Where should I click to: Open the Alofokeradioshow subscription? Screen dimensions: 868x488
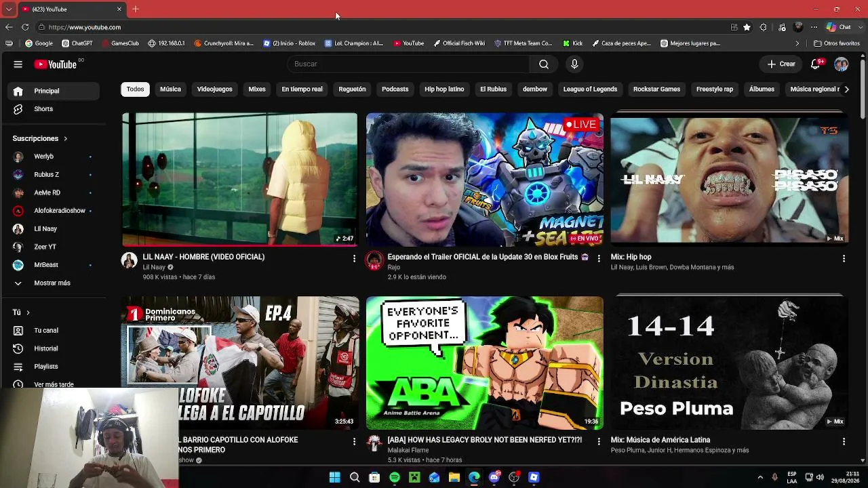[x=52, y=211]
